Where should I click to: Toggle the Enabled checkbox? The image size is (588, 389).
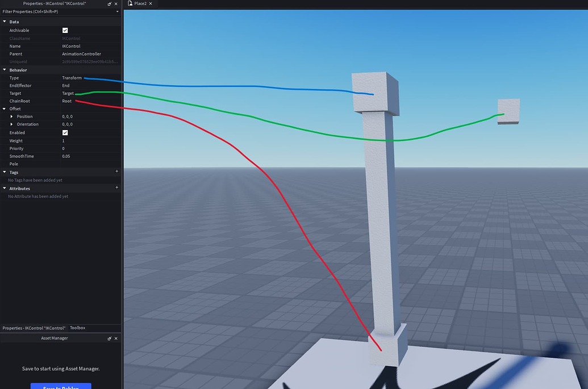click(x=65, y=133)
